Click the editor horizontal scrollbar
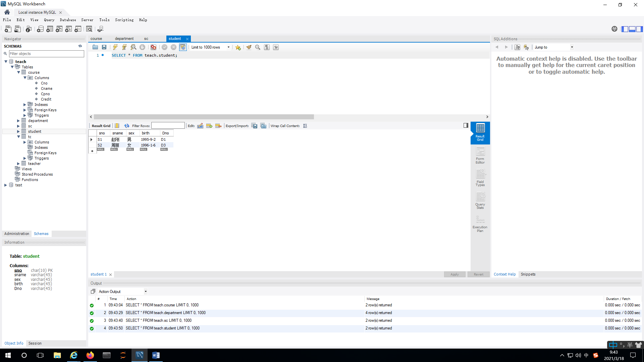 204,117
